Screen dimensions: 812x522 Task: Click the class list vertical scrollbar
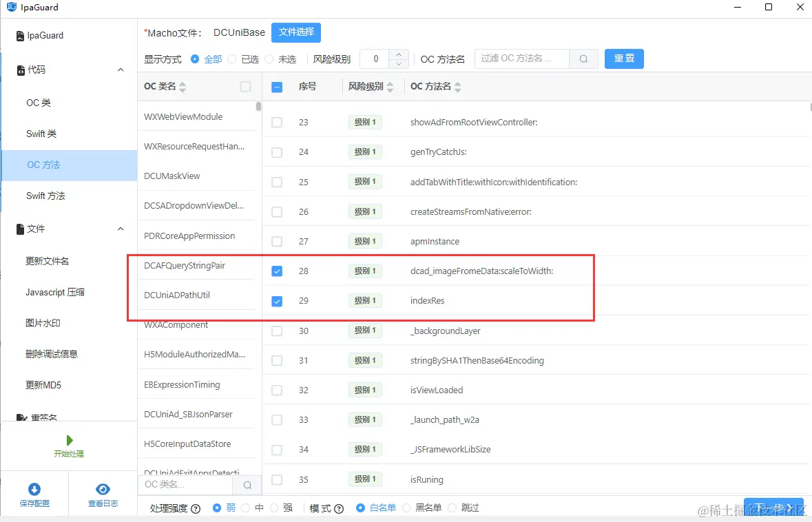point(258,107)
